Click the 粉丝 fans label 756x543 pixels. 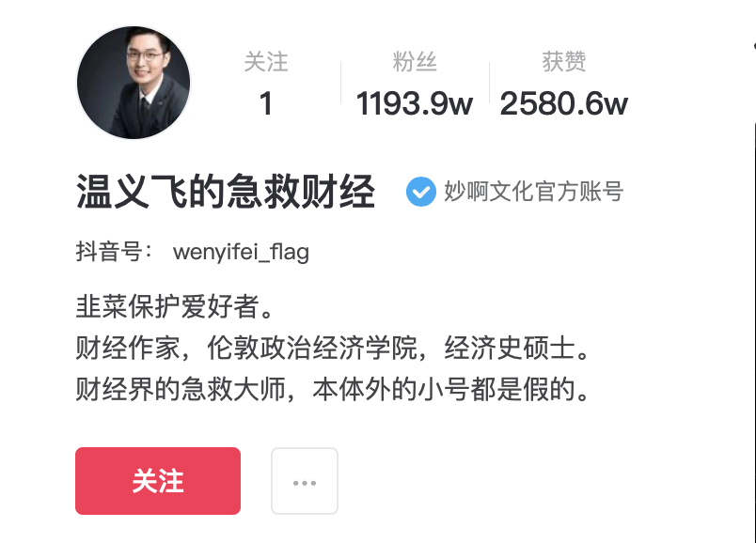click(x=415, y=62)
